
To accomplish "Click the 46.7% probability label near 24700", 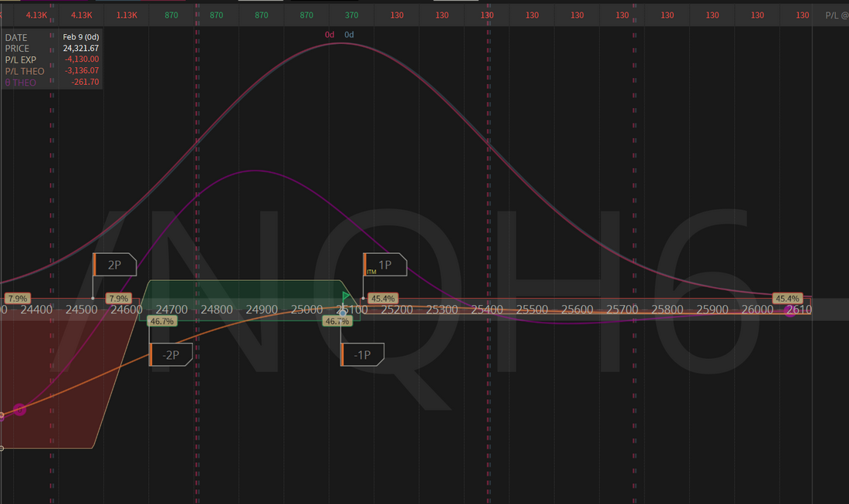I will (x=161, y=321).
